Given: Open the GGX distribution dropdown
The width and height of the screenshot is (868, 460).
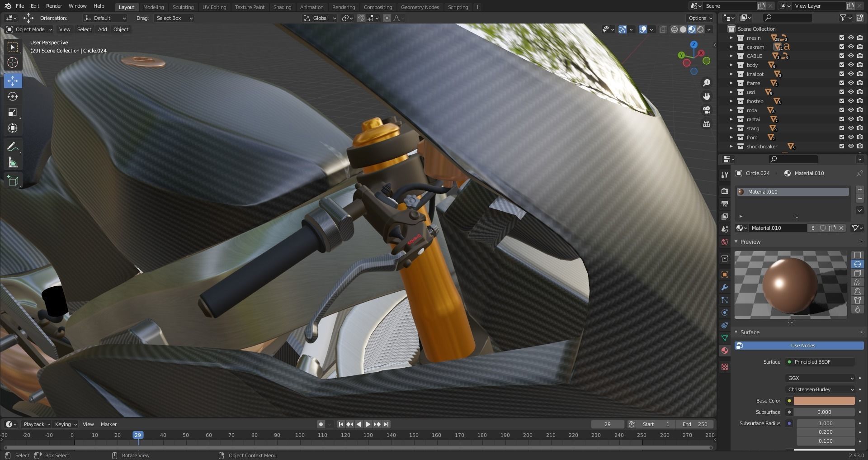Looking at the screenshot, I should 820,378.
